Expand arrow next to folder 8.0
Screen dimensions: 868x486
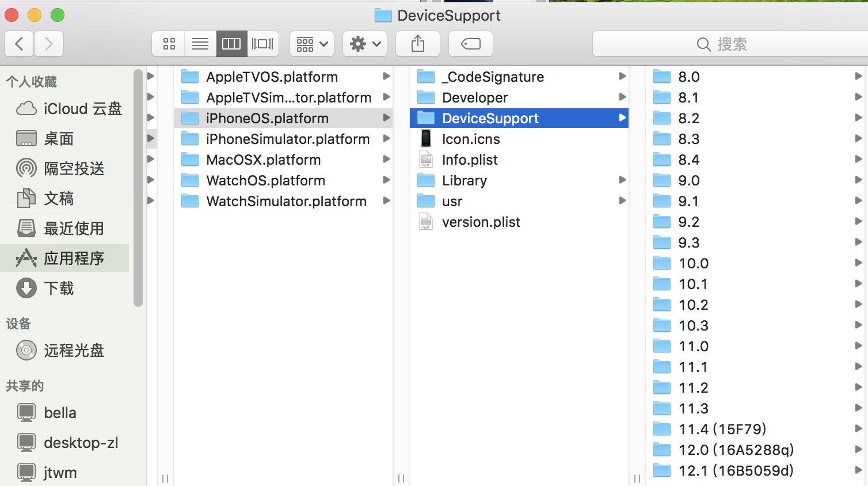pyautogui.click(x=858, y=76)
